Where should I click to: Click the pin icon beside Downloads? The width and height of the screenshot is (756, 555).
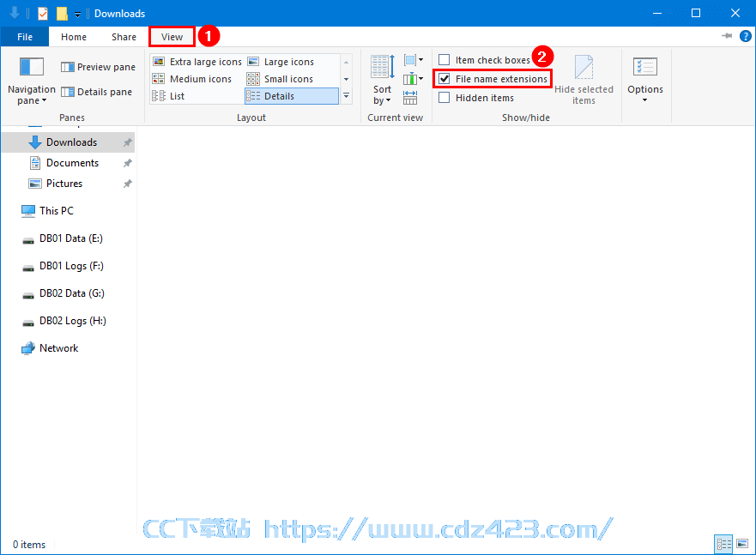point(127,142)
